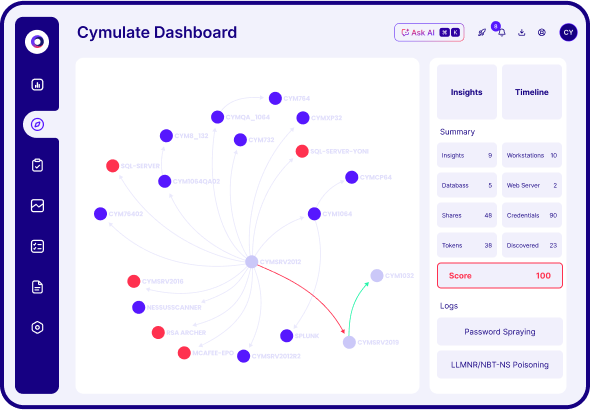
Task: Switch to the Insights tab
Action: coord(467,92)
